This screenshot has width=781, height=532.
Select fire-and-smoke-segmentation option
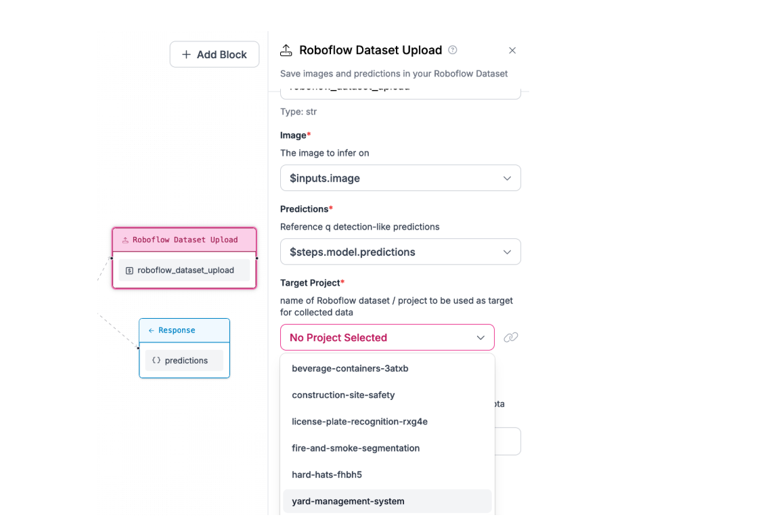(355, 448)
